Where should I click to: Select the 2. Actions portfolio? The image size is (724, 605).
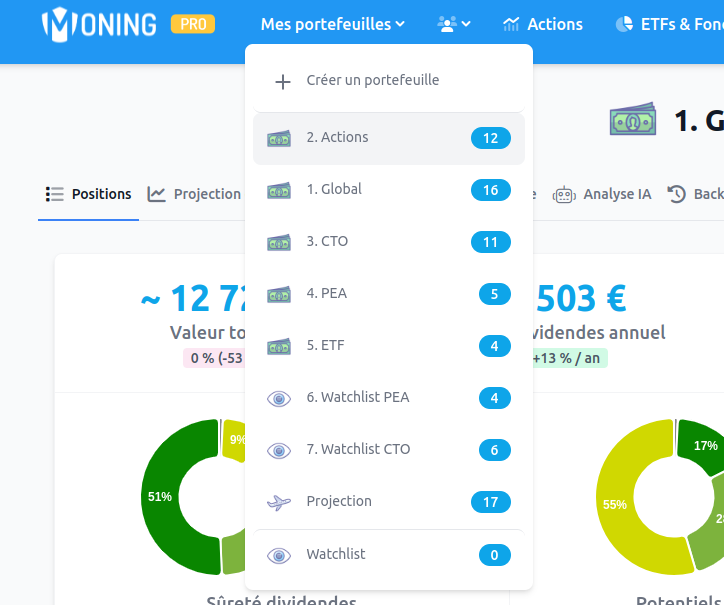click(389, 138)
